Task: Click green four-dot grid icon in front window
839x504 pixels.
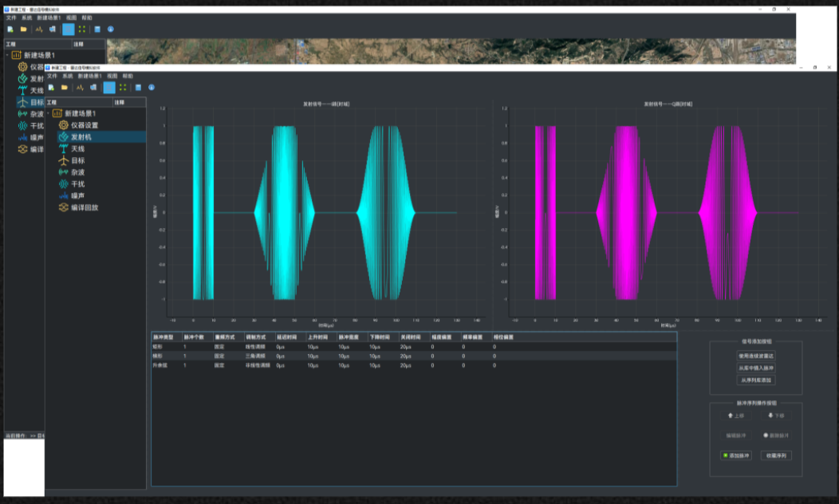Action: (123, 87)
